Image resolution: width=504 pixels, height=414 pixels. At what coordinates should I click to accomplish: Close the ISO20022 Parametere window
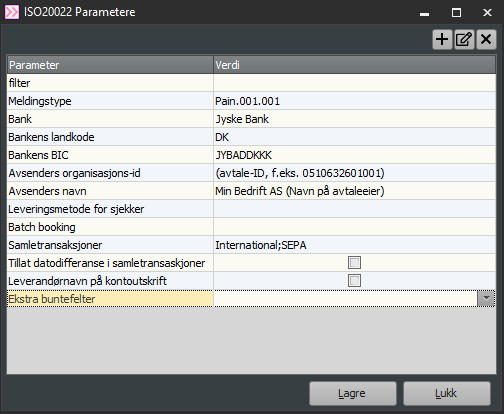click(487, 13)
